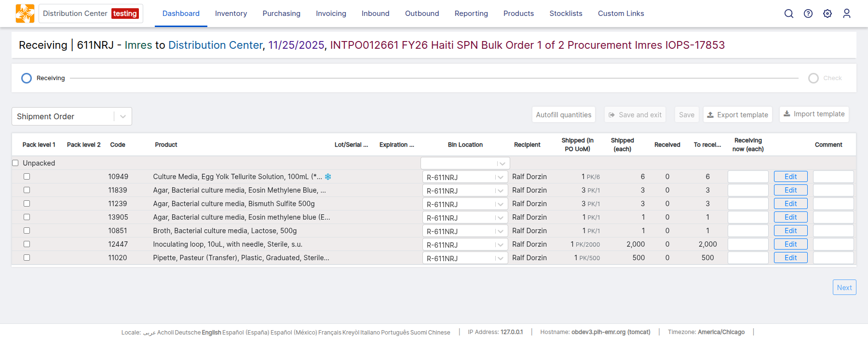Viewport: 868px width, 349px height.
Task: Click receiving now field for code 11839
Action: [x=747, y=190]
